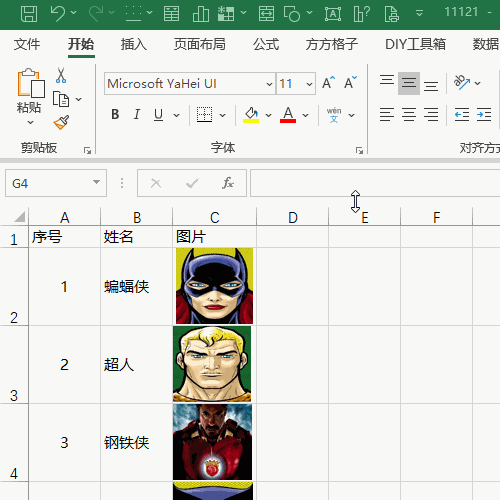Click the Middle Align icon

click(409, 83)
